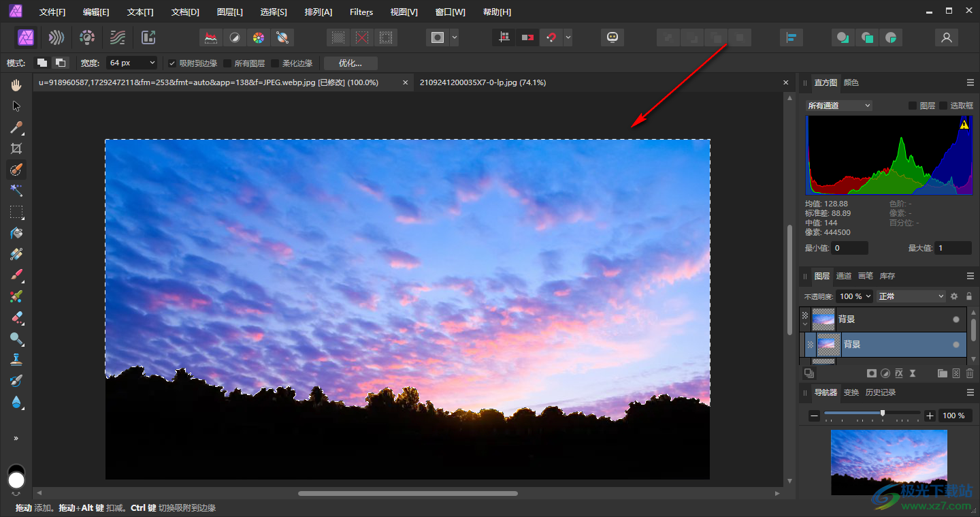The image size is (980, 517).
Task: Select the Flood Fill bucket tool
Action: tap(16, 233)
